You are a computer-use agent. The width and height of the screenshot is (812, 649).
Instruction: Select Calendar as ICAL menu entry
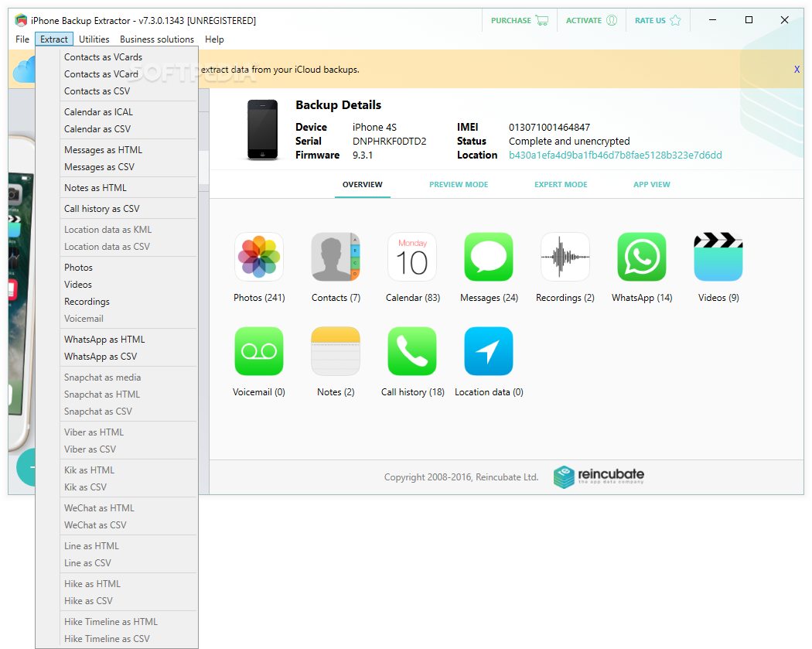tap(117, 112)
